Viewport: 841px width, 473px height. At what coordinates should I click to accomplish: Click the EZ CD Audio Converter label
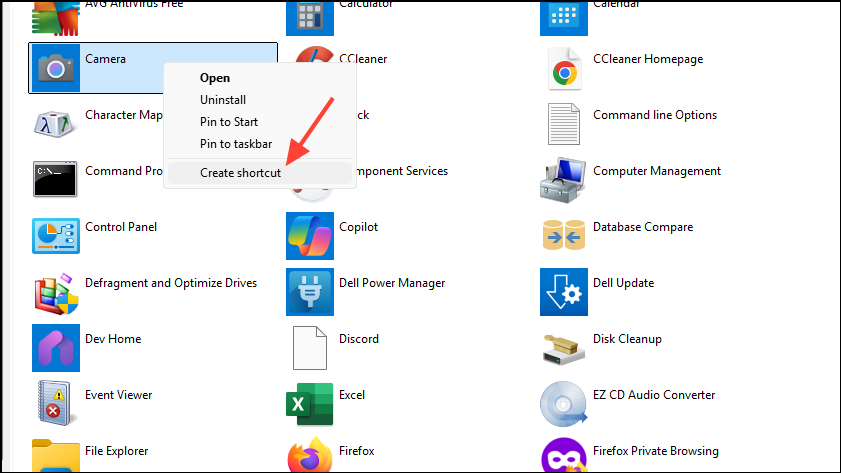tap(654, 395)
